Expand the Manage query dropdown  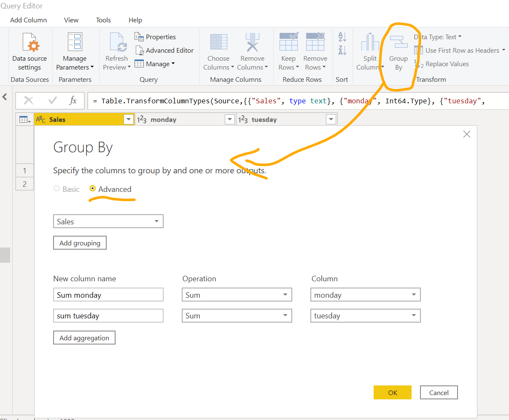pos(155,64)
